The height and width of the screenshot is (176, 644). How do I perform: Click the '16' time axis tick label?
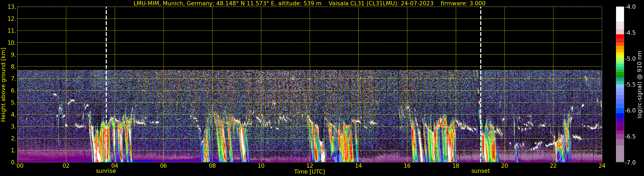(x=407, y=166)
